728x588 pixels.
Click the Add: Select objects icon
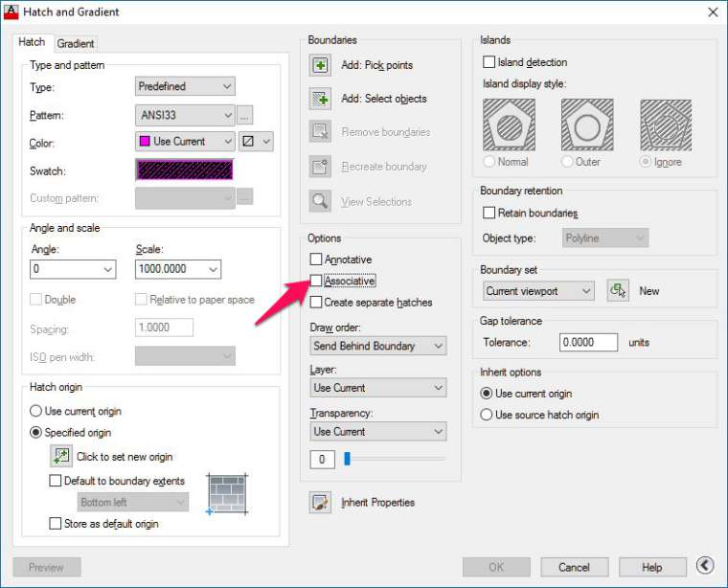click(320, 99)
